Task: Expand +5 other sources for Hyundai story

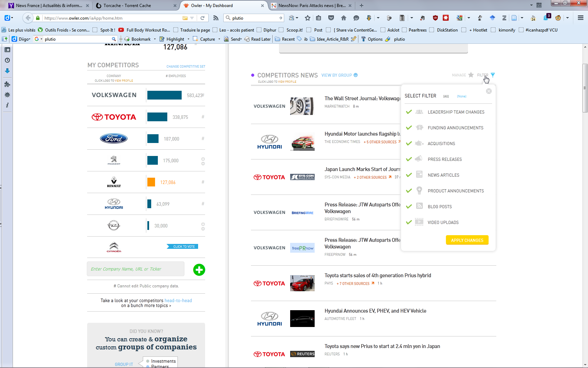Action: pyautogui.click(x=382, y=142)
